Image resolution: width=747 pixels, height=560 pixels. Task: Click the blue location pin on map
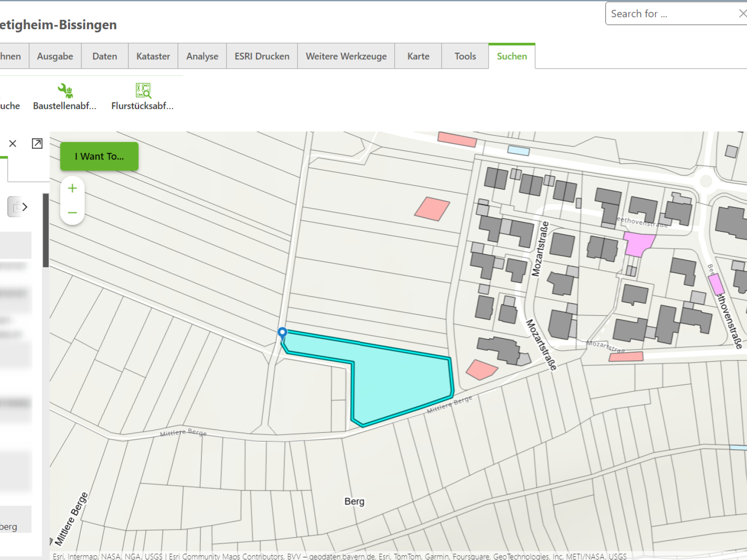coord(282,333)
